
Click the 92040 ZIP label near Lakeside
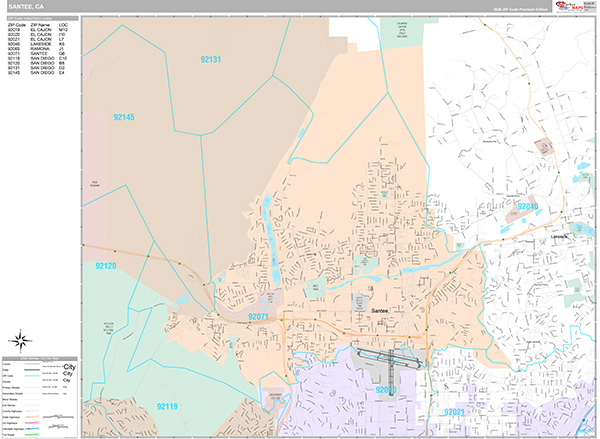pyautogui.click(x=528, y=205)
